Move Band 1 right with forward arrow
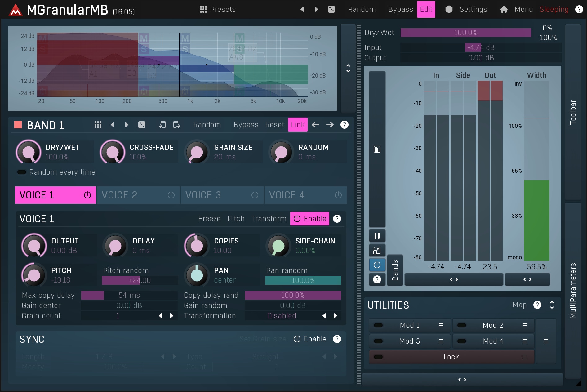The image size is (587, 392). tap(330, 125)
